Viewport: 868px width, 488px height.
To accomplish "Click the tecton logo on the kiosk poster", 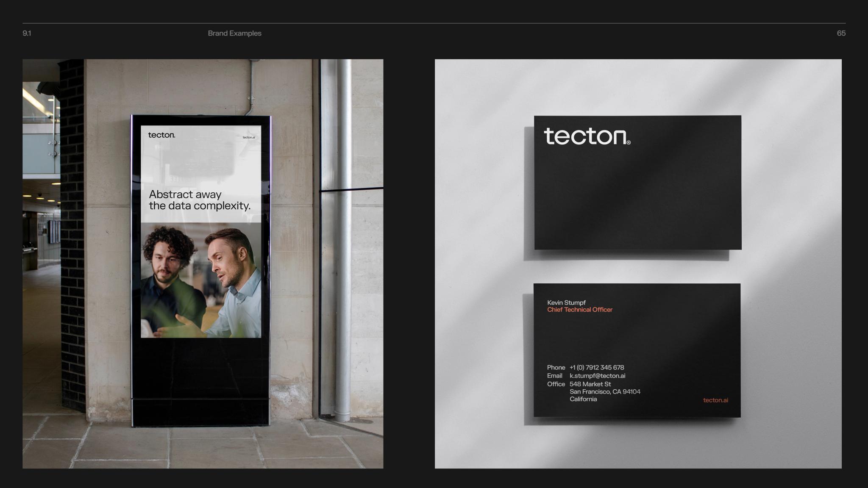I will pyautogui.click(x=161, y=135).
